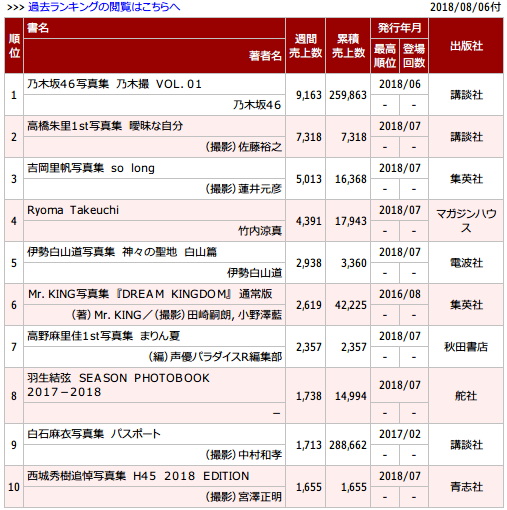Click the date 2018/08/06付
The image size is (507, 510).
click(x=465, y=7)
